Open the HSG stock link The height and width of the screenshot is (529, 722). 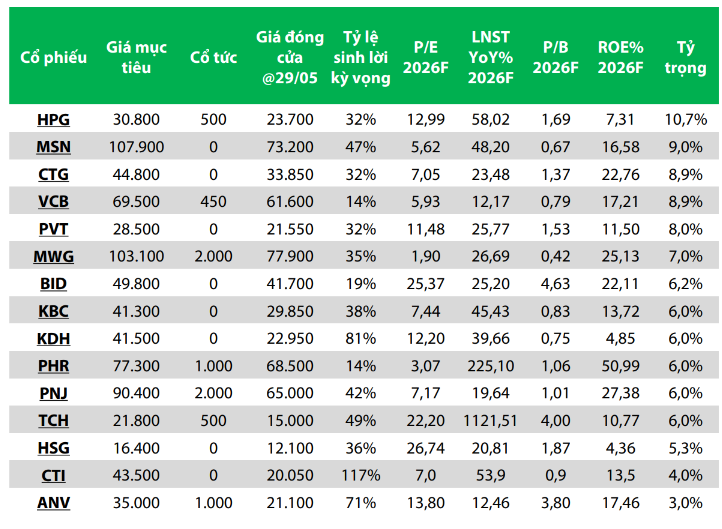pyautogui.click(x=53, y=448)
